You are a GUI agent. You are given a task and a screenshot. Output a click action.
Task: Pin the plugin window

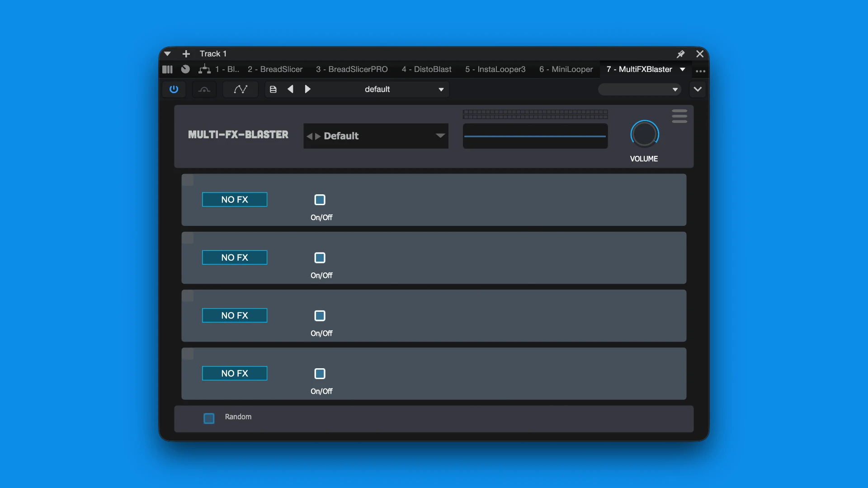(x=680, y=54)
